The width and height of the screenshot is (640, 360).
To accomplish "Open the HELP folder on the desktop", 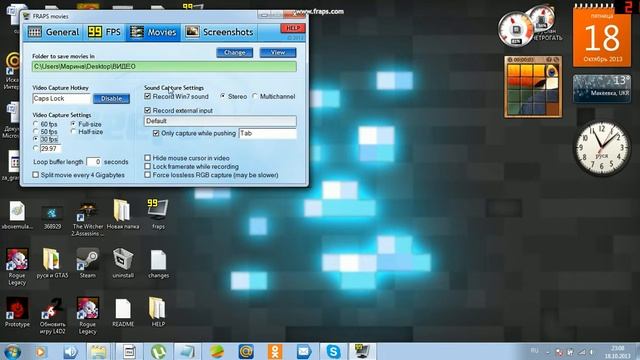I will tap(158, 312).
